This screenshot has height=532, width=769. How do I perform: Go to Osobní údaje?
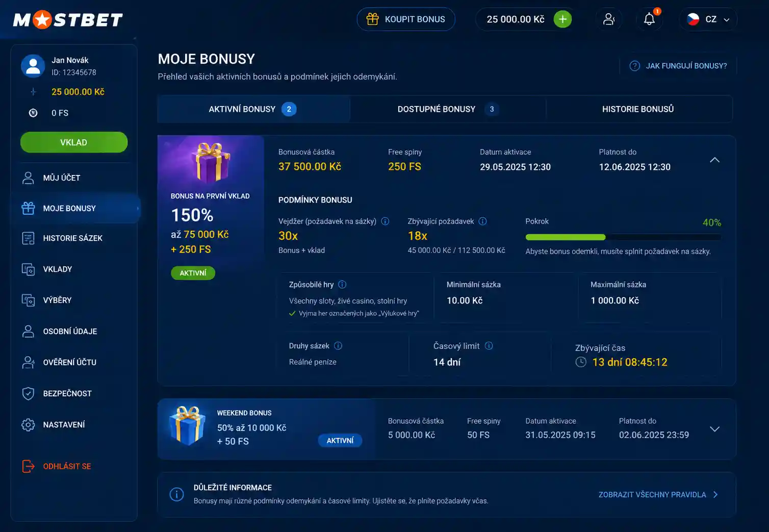tap(74, 332)
